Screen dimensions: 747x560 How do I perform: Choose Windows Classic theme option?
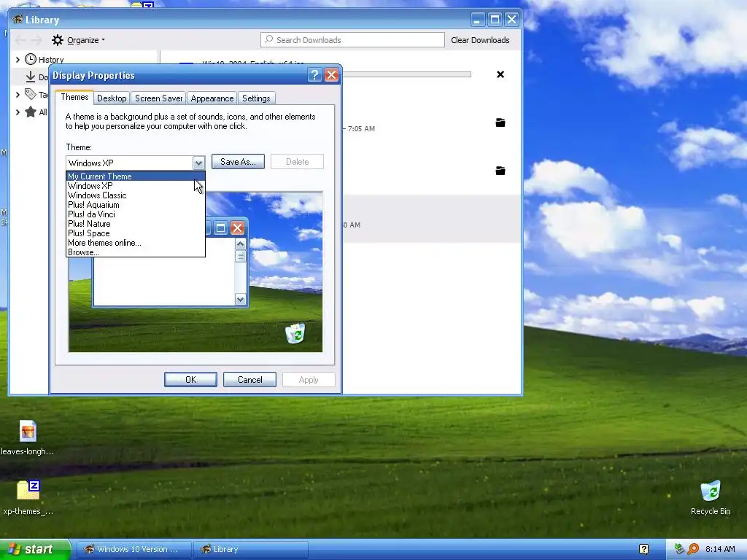pos(135,195)
